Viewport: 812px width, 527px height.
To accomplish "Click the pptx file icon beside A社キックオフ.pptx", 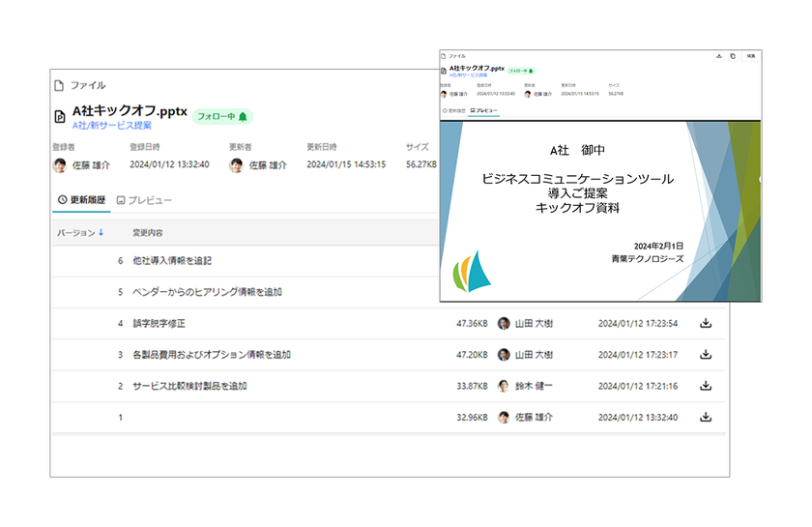I will (60, 117).
